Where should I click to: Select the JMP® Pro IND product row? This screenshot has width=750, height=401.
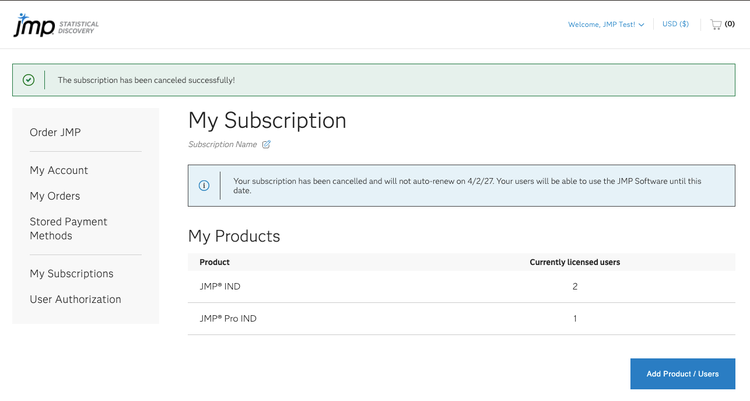461,319
